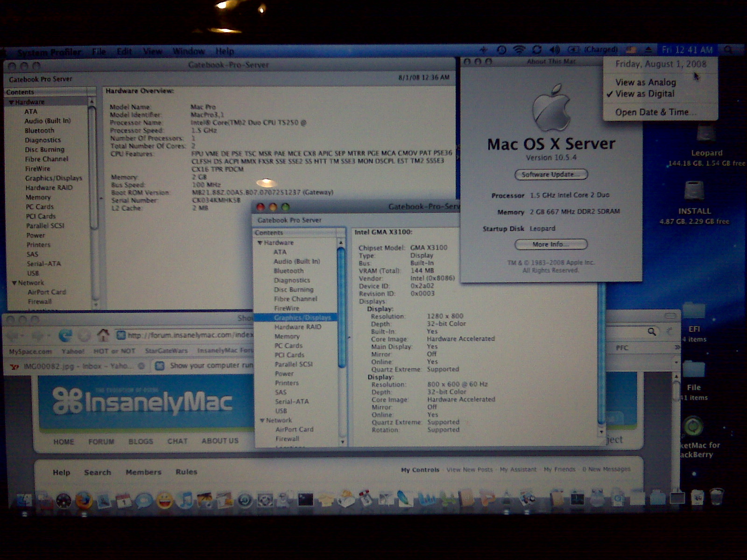Click the Firefox stop loading icon
Viewport: 747px width, 560px height.
[84, 336]
